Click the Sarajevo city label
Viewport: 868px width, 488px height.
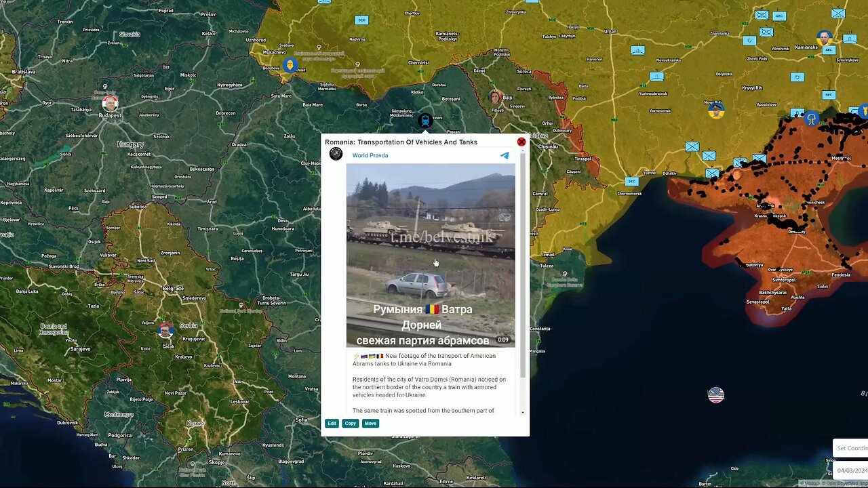pos(80,348)
